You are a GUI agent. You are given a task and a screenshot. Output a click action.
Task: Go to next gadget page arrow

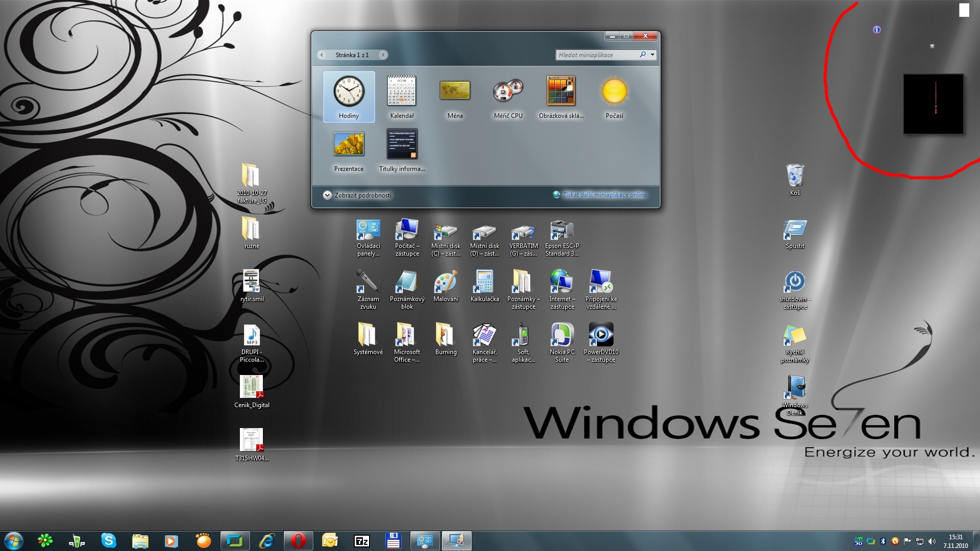point(383,55)
